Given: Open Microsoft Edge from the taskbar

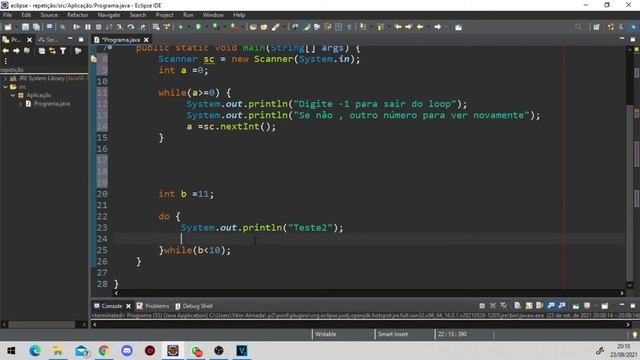Looking at the screenshot, I should click(x=35, y=350).
